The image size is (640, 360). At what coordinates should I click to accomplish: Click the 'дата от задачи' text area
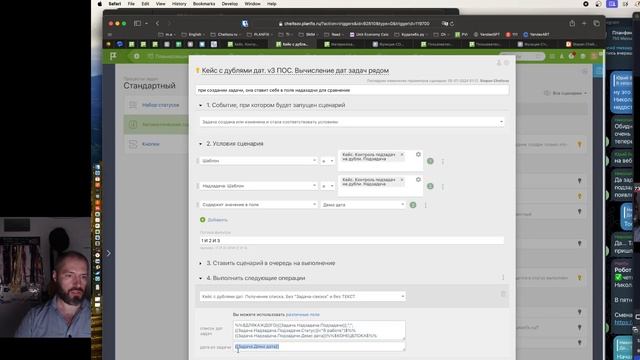click(x=319, y=347)
